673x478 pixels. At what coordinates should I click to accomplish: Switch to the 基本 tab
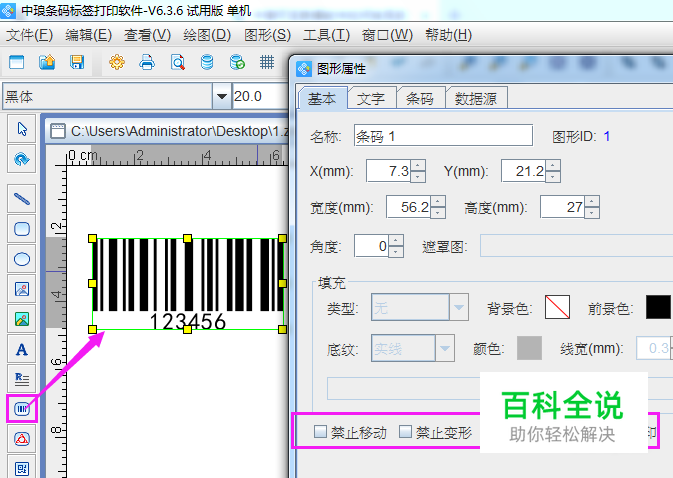322,99
